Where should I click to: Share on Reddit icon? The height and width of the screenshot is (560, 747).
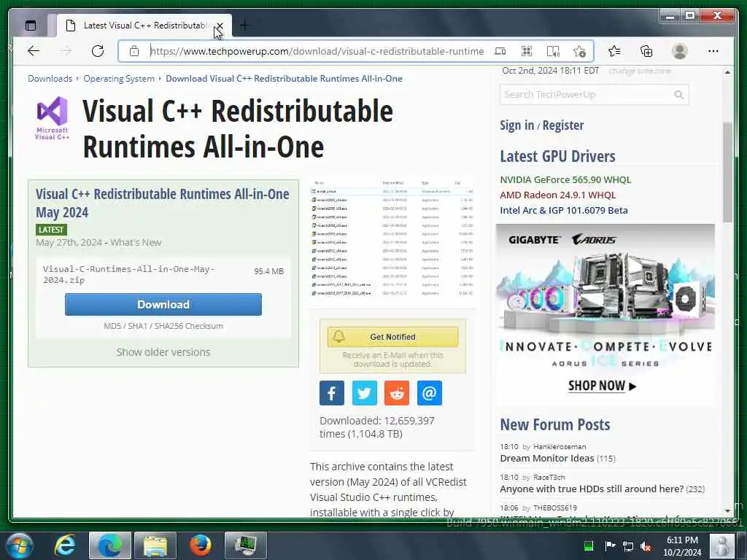[x=397, y=393]
